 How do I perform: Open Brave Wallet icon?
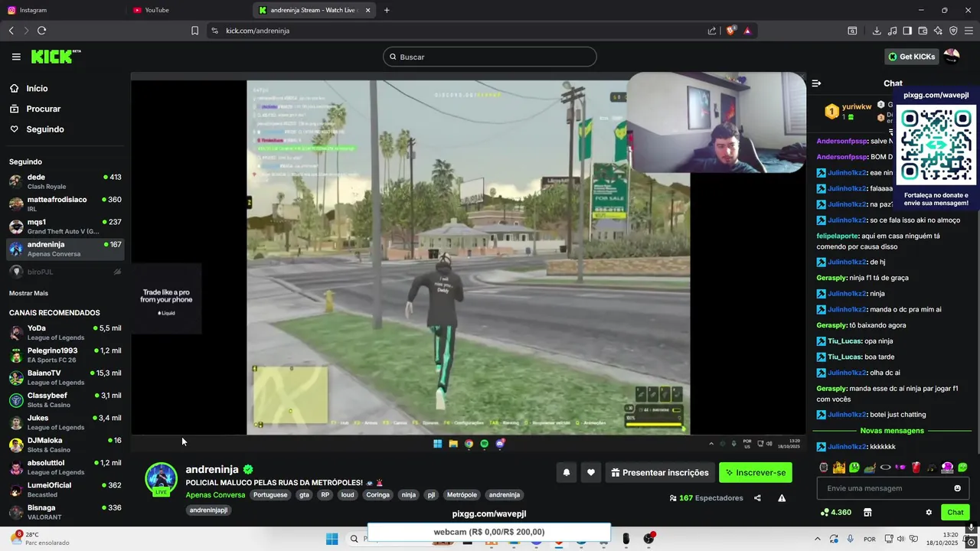[923, 31]
